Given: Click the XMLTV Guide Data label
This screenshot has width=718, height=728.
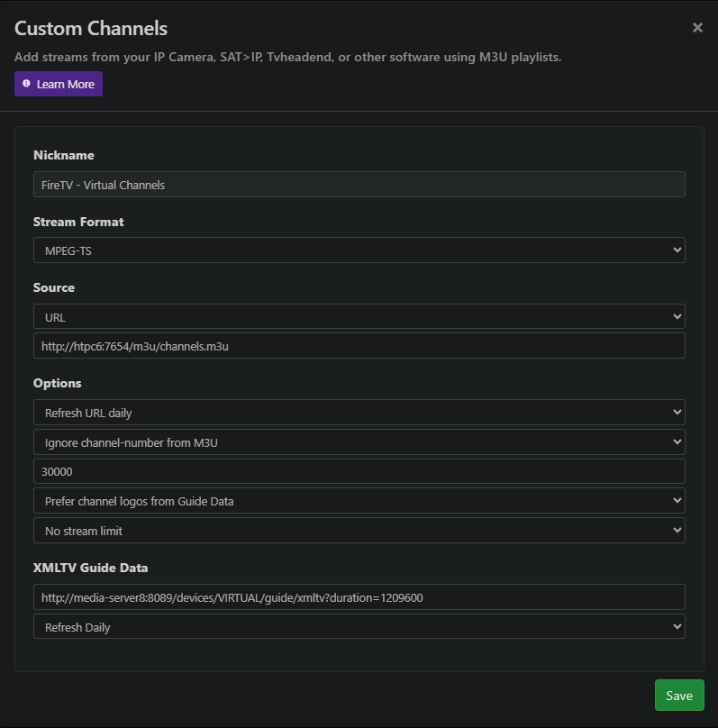Looking at the screenshot, I should tap(90, 568).
